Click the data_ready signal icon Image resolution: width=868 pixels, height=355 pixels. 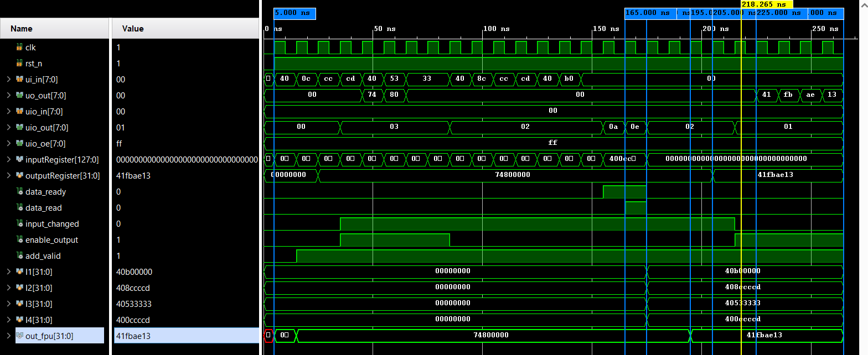click(x=19, y=192)
